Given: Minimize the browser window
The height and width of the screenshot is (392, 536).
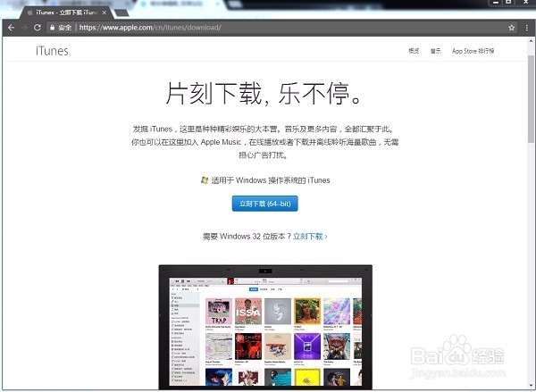Looking at the screenshot, I should pos(495,3).
